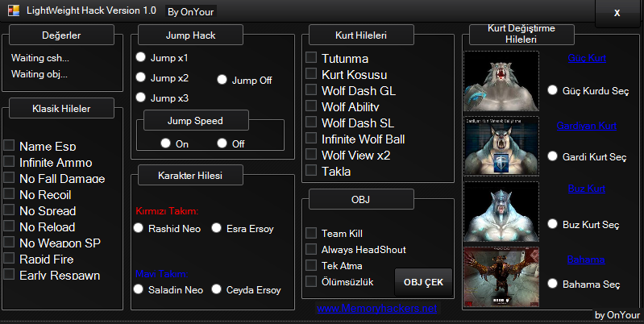Viewport: 644px width, 324px height.
Task: Tick the Wolf Dash SL checkbox
Action: [311, 122]
